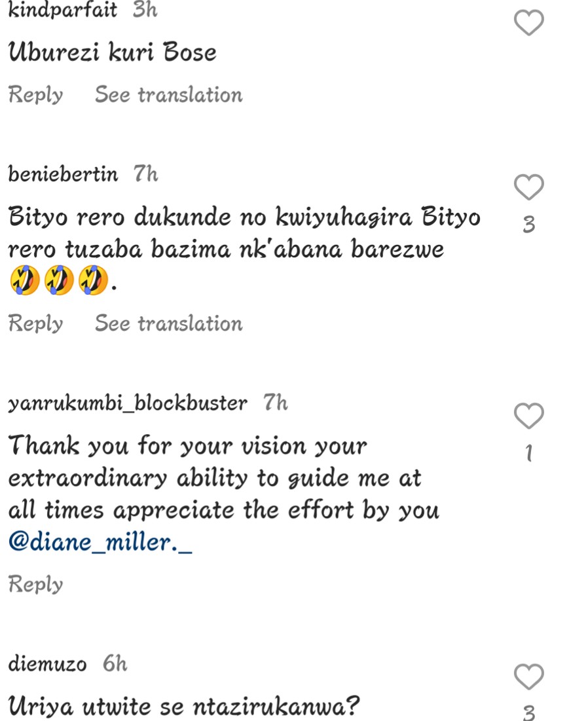Screen dimensions: 588x721
Task: See translation of "Uburezi kuri Bose"
Action: 169,95
